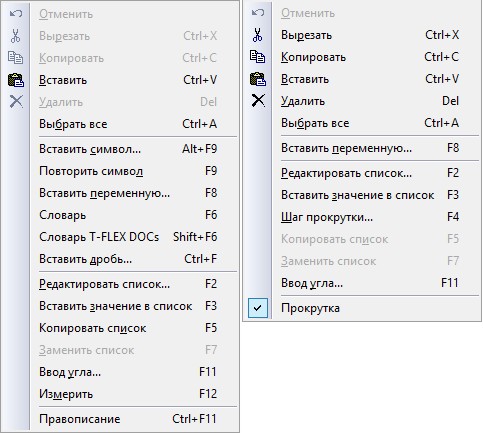Click the undo arrow icon in right menu

tap(258, 13)
